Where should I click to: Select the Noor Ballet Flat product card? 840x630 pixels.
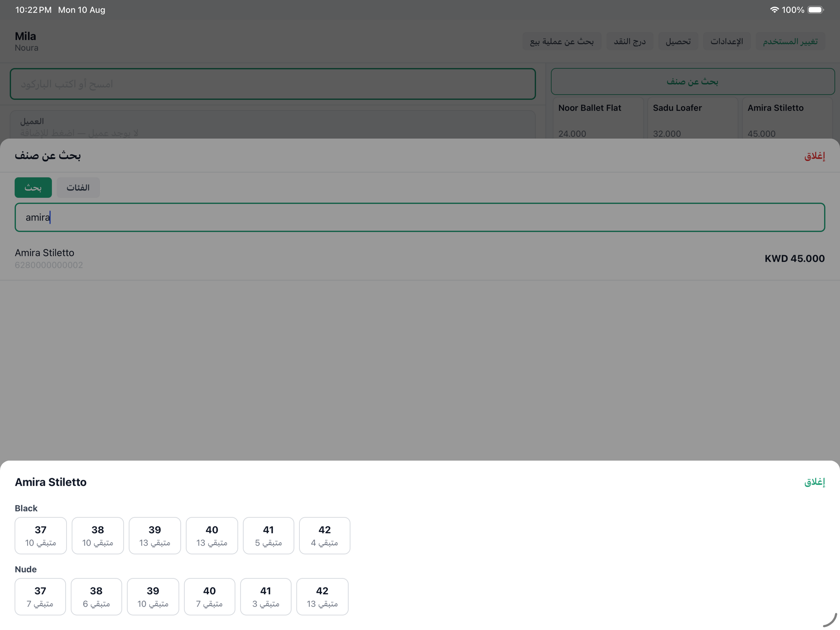coord(598,118)
